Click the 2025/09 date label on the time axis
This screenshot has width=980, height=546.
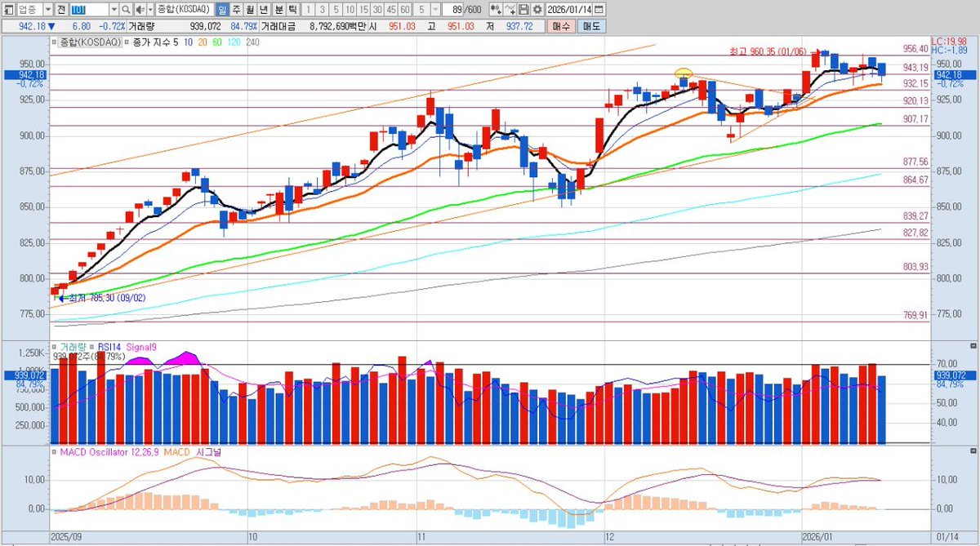(x=66, y=538)
